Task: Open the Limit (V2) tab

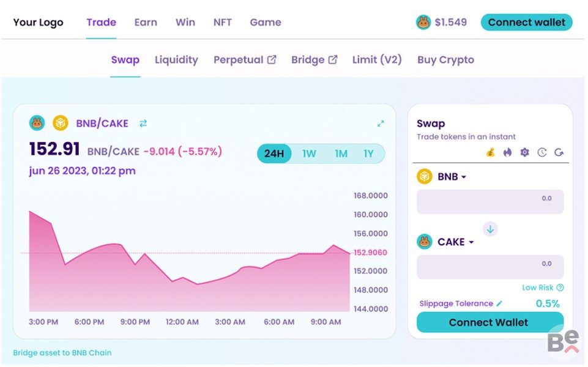Action: click(x=377, y=60)
